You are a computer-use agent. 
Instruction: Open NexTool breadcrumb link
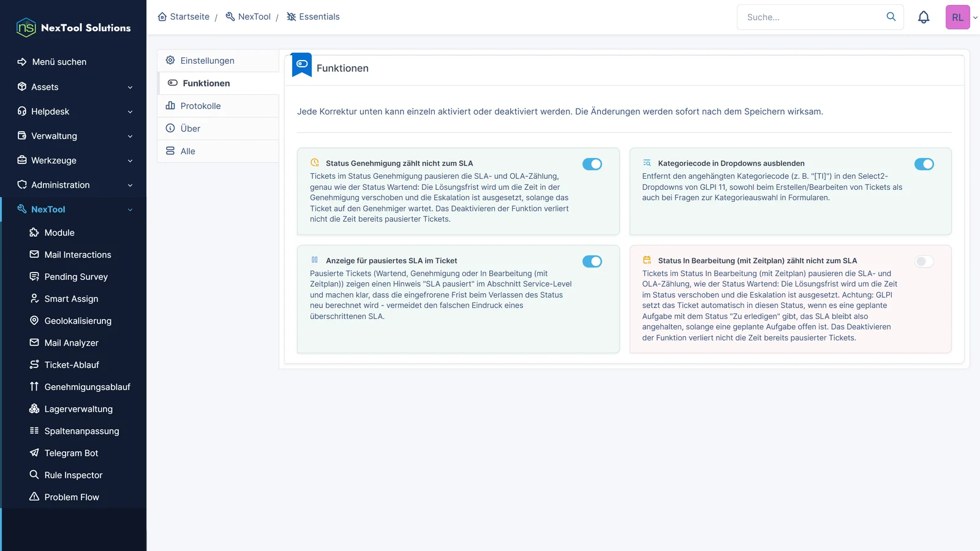pyautogui.click(x=248, y=17)
